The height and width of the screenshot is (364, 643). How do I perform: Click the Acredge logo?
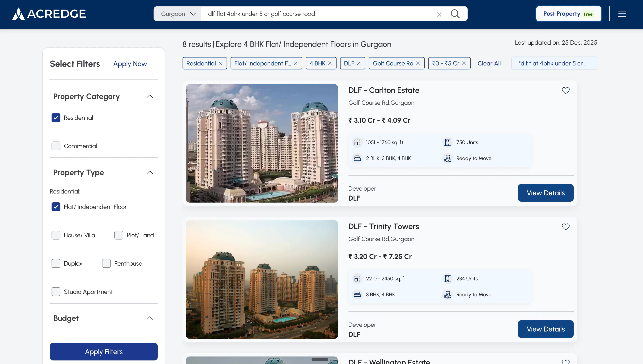point(49,14)
